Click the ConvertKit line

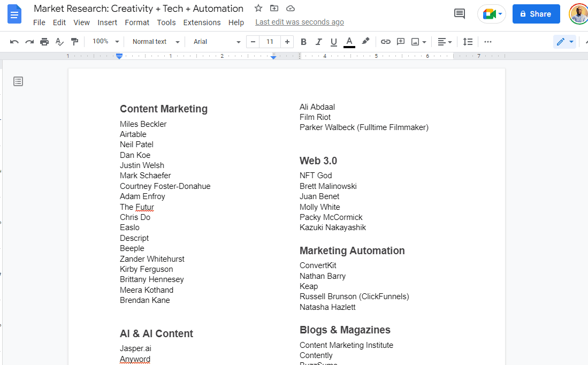[x=318, y=265]
